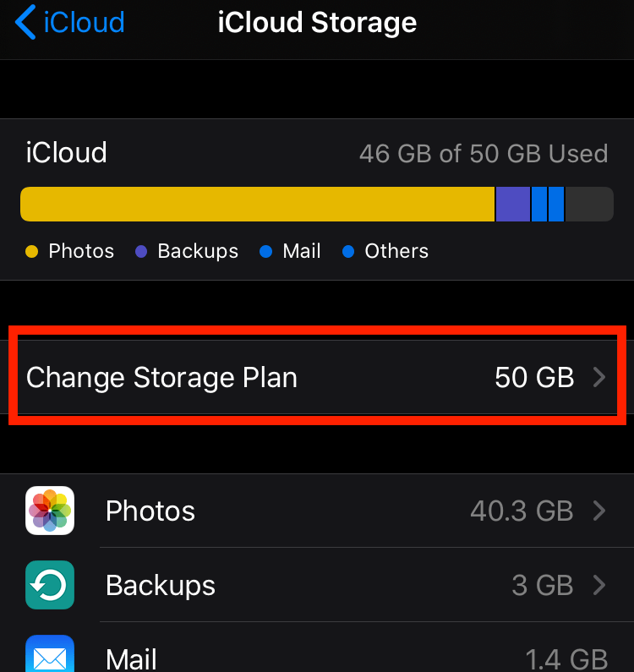Expand Photos row chevron
The height and width of the screenshot is (672, 634).
[x=599, y=511]
